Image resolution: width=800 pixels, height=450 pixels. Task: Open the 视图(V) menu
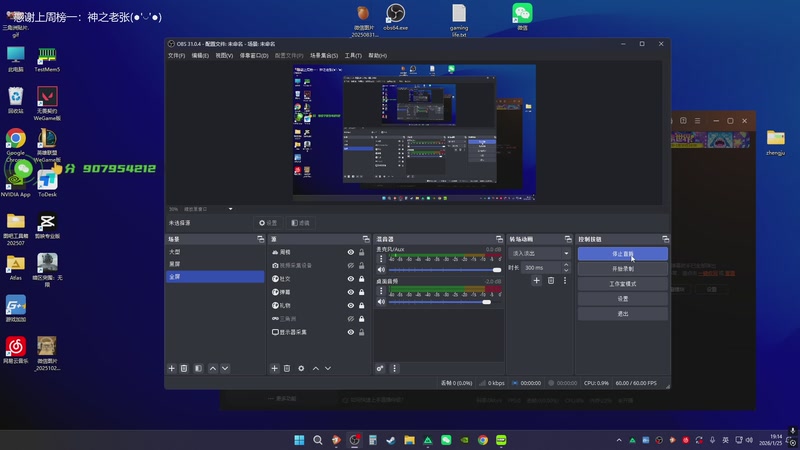pyautogui.click(x=224, y=56)
